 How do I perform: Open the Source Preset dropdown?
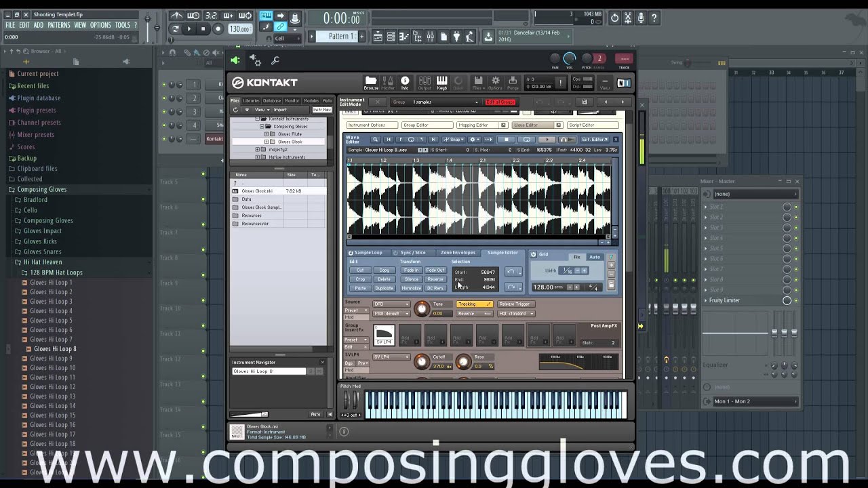pyautogui.click(x=355, y=310)
